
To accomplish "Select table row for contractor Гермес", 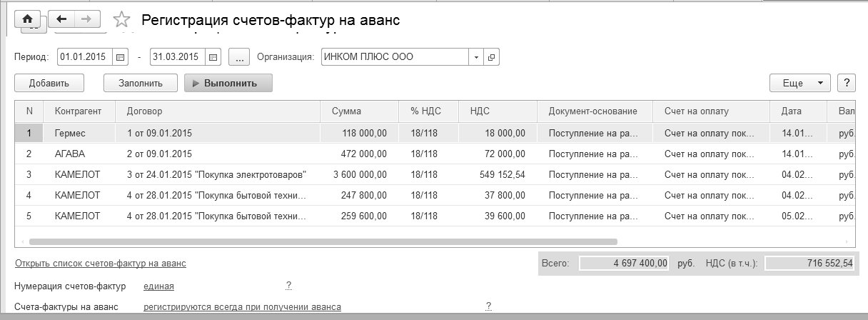I will tap(70, 133).
